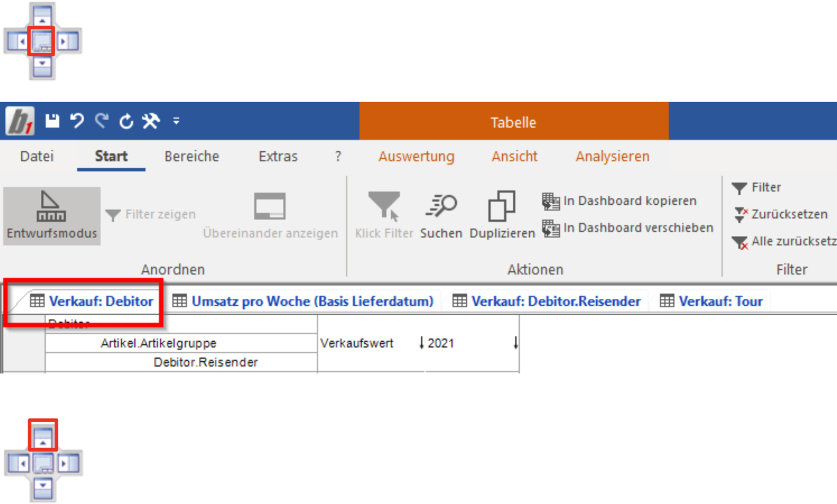Select the Tabelle context tab header

point(514,122)
